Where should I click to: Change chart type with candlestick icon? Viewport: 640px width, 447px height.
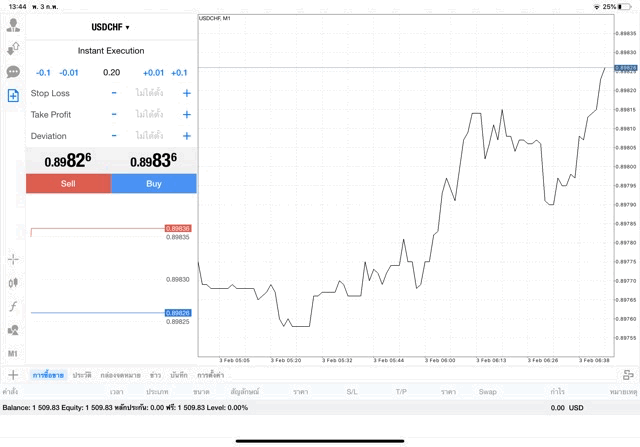click(13, 283)
